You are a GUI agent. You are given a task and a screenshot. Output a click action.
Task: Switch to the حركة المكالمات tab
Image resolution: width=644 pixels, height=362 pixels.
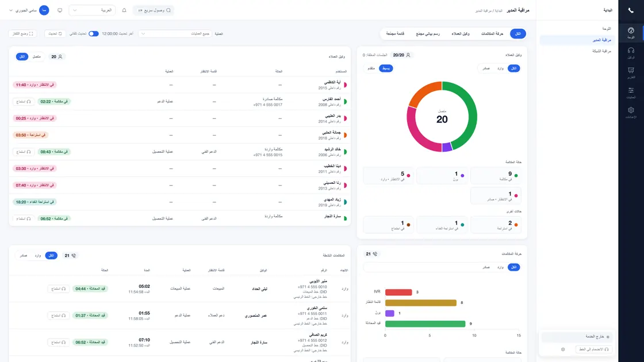pos(492,34)
